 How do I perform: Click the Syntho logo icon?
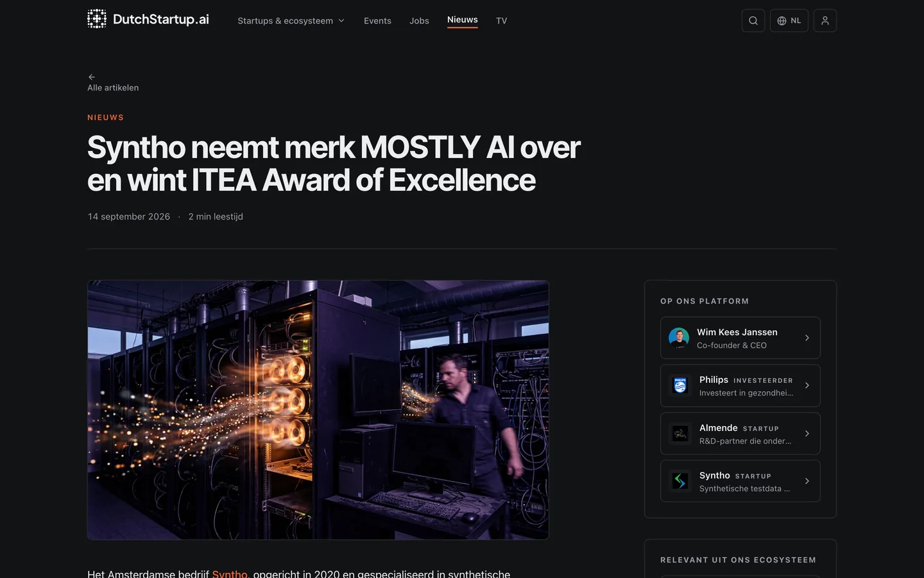680,481
